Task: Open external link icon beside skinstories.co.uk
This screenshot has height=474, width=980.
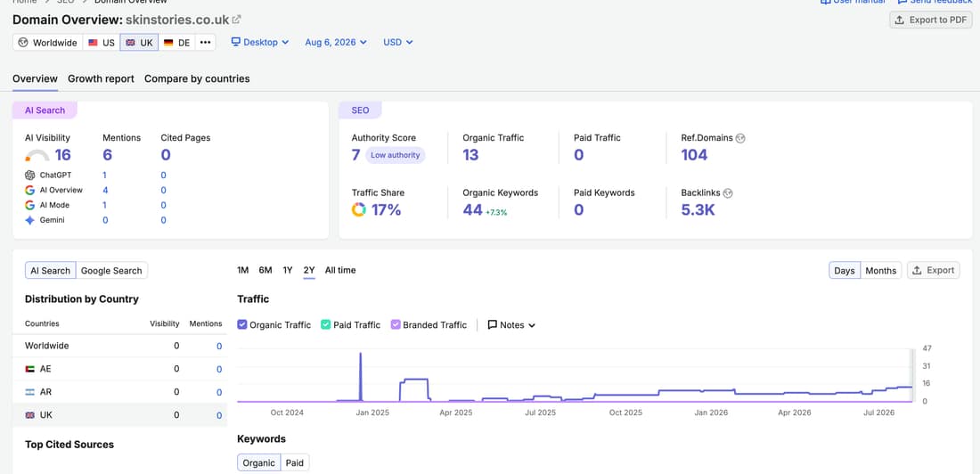Action: click(236, 20)
